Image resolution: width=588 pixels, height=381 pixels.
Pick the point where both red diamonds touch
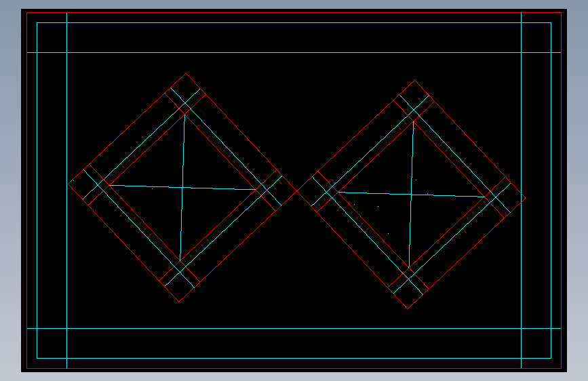coord(297,191)
